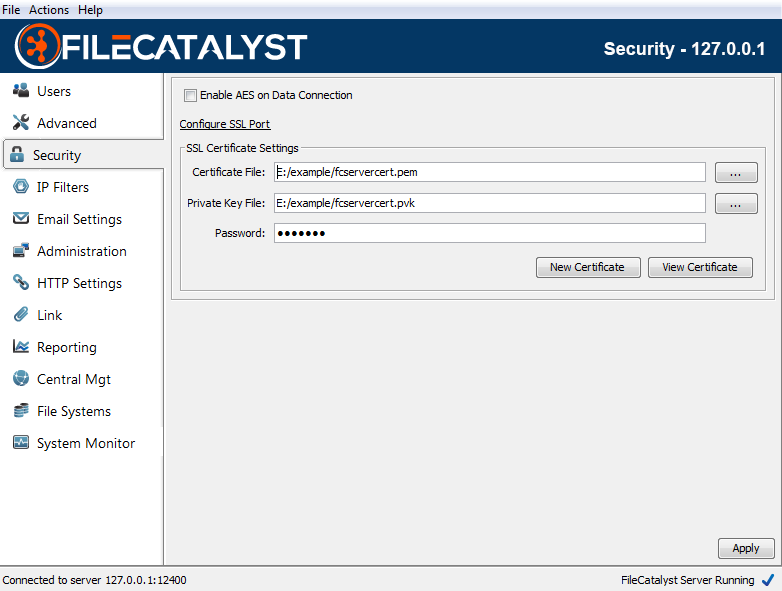
Task: Click the File Systems database icon
Action: coord(21,410)
